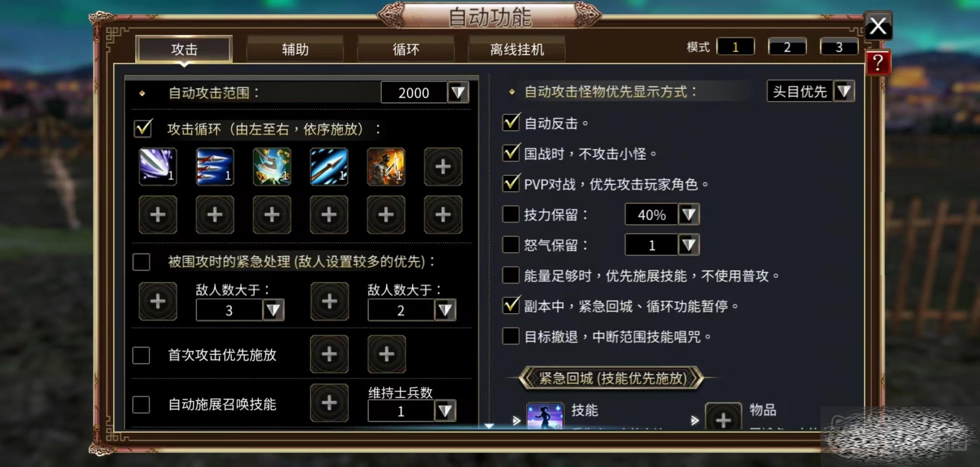Select the fiery warrior skill icon

386,166
